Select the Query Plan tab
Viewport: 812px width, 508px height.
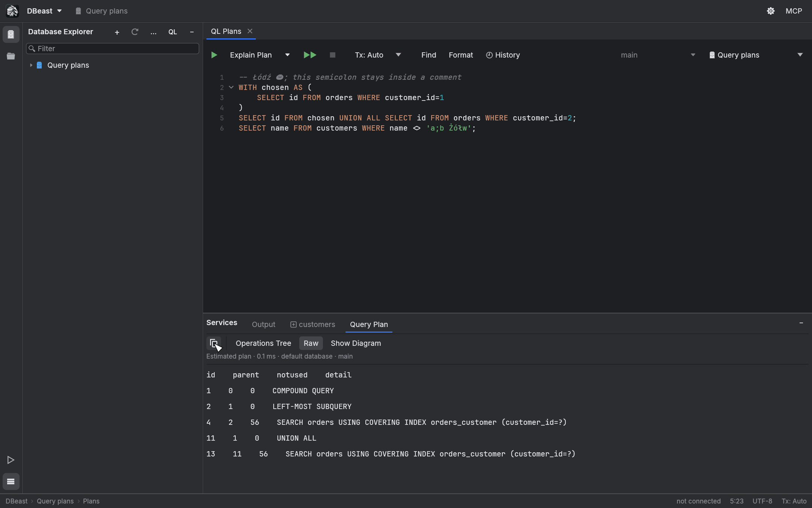point(369,324)
